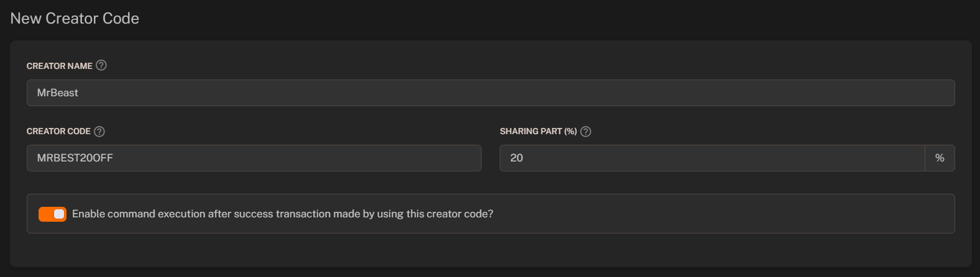Screen dimensions: 980x277
Task: Focus the Creator Name field containing MrBeast
Action: coord(490,93)
